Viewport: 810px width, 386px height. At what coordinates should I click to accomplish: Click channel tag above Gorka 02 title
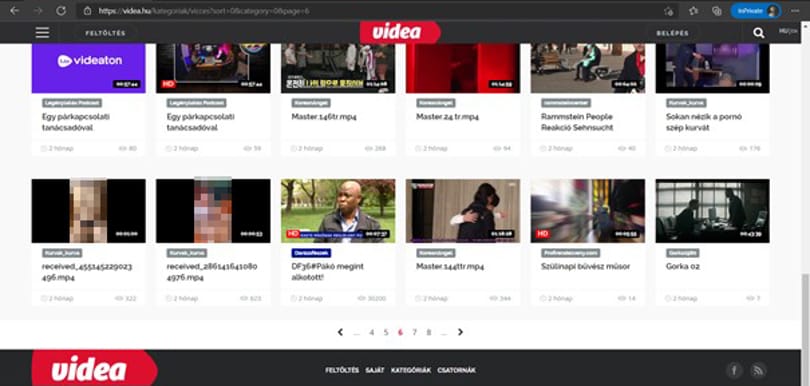click(x=682, y=253)
